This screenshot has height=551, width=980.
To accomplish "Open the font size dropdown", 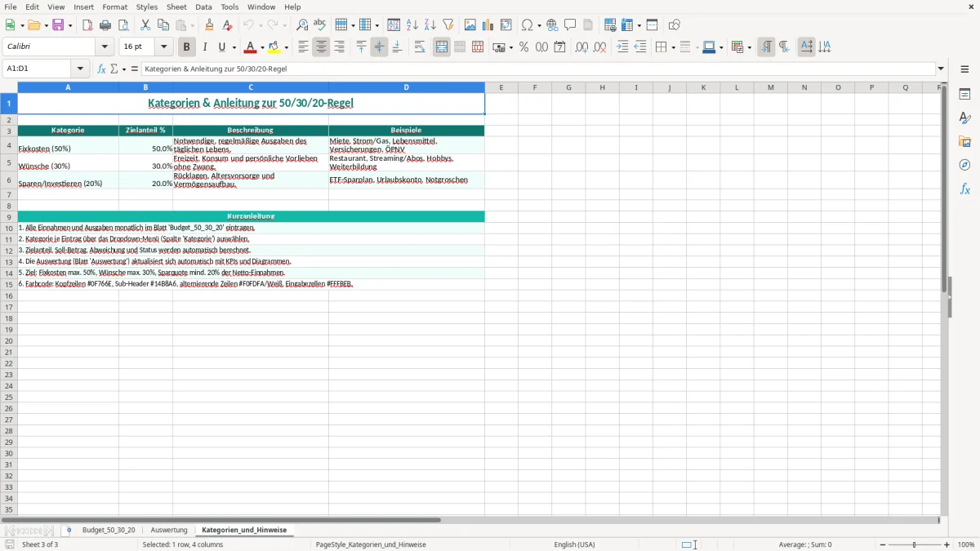I will click(163, 47).
